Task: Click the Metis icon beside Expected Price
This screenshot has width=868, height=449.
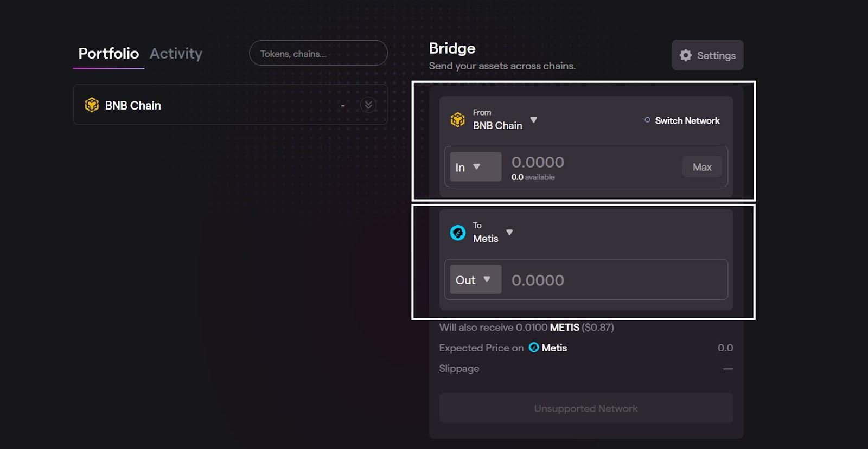Action: [x=533, y=348]
